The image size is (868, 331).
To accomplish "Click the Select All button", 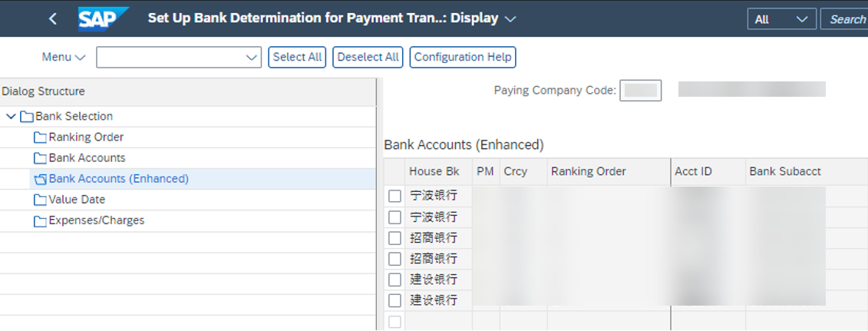I will (x=297, y=57).
